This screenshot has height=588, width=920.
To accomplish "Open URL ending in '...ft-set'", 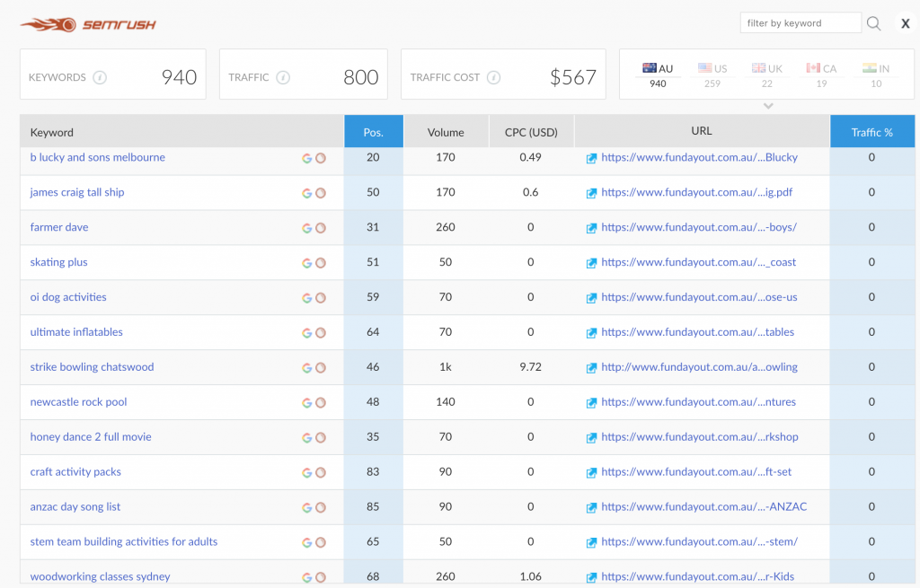I will click(696, 472).
